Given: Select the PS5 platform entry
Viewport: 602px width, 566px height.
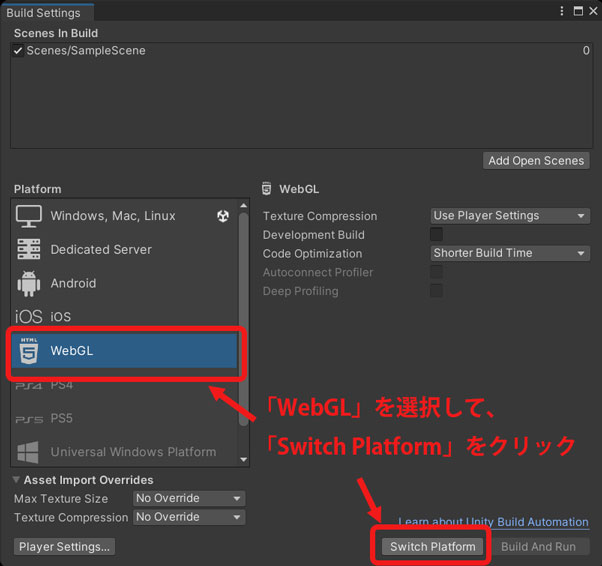Looking at the screenshot, I should 125,419.
